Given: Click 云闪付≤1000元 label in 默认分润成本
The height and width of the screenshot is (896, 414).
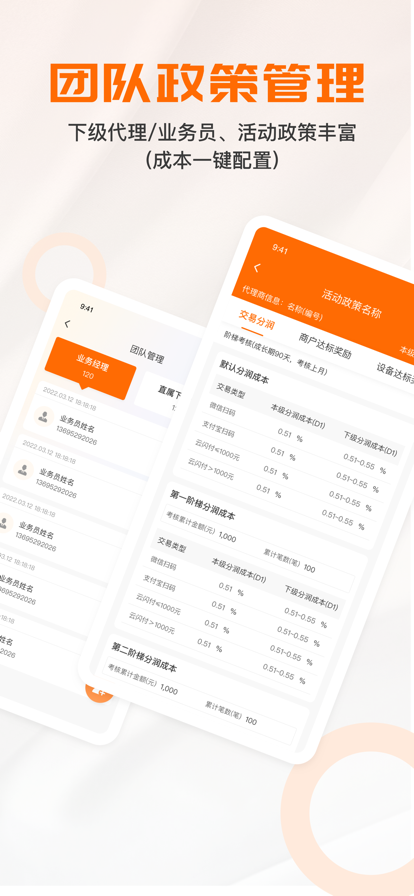Looking at the screenshot, I should point(217,449).
